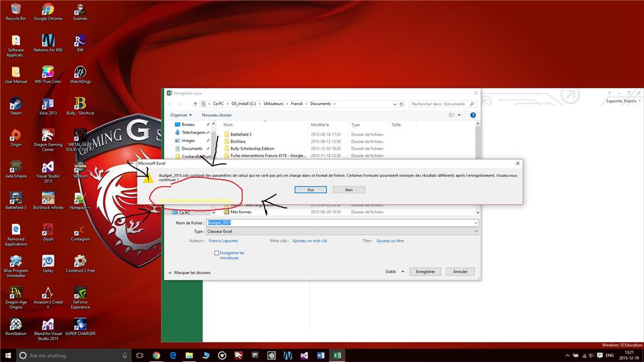Click the help icon in save dialog
This screenshot has width=644, height=362.
tap(473, 115)
